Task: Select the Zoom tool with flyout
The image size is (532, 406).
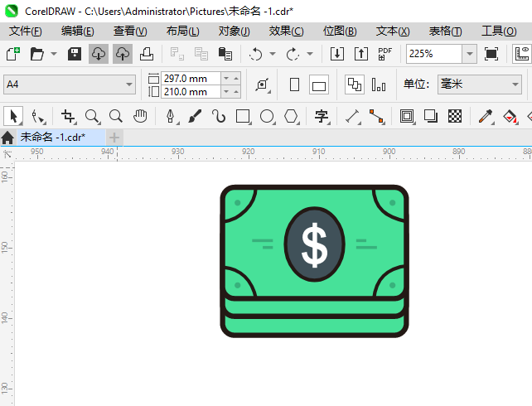Action: point(92,116)
